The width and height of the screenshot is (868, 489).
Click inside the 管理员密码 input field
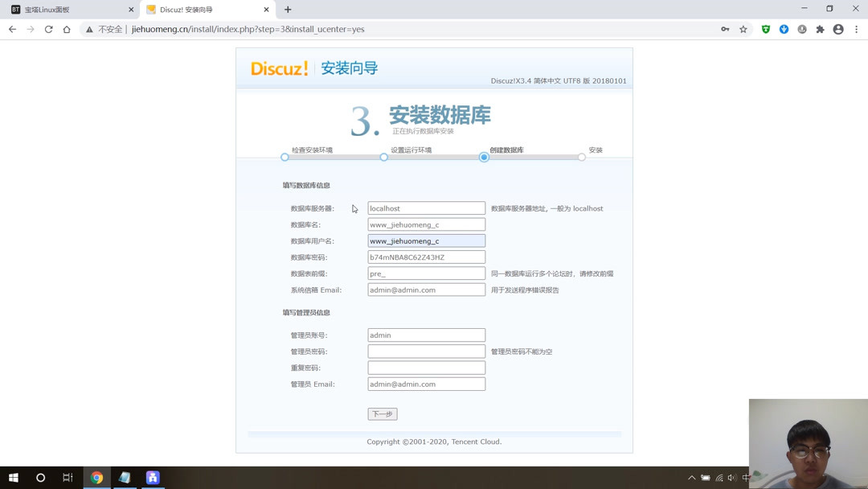pyautogui.click(x=426, y=351)
